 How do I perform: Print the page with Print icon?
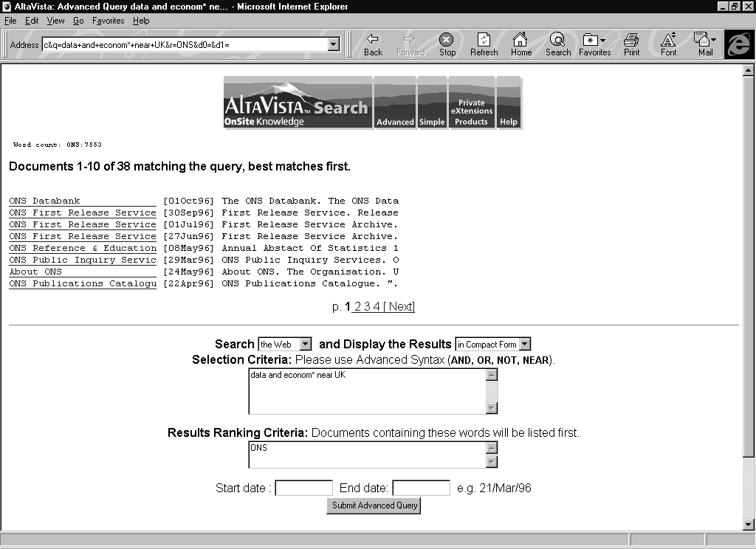(x=631, y=44)
